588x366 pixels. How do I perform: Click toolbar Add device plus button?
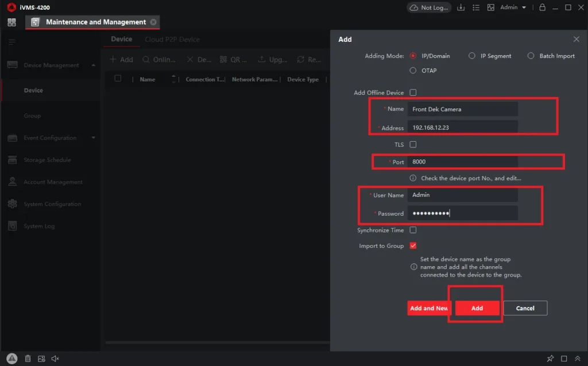pyautogui.click(x=121, y=60)
